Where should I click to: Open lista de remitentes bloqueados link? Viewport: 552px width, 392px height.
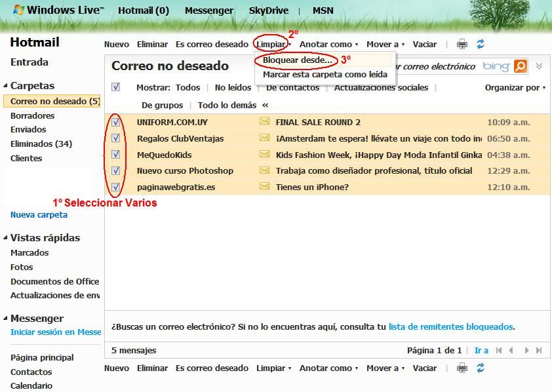450,326
